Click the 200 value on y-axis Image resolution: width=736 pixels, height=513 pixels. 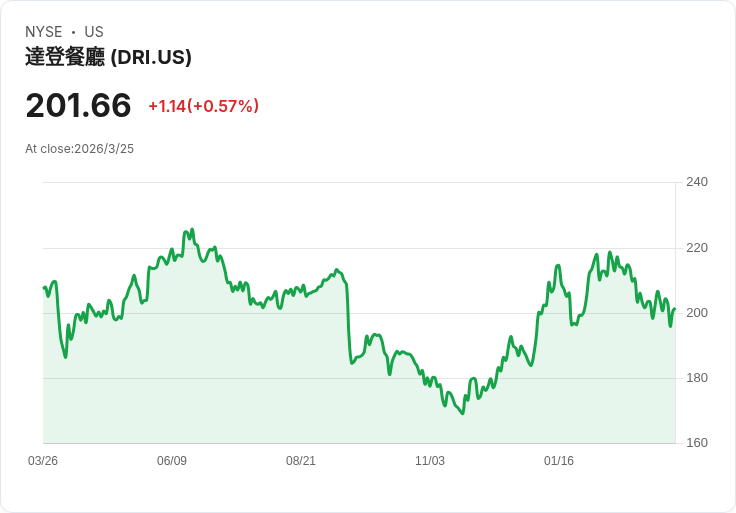697,313
